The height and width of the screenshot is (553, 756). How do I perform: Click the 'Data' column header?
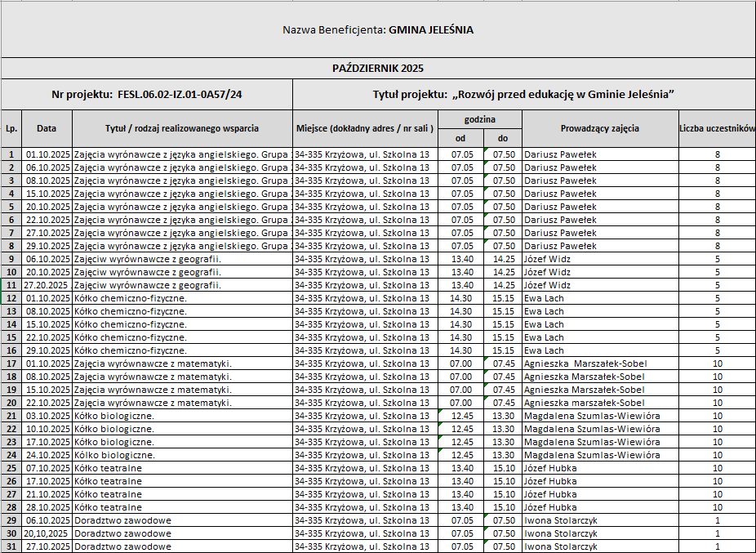(47, 128)
